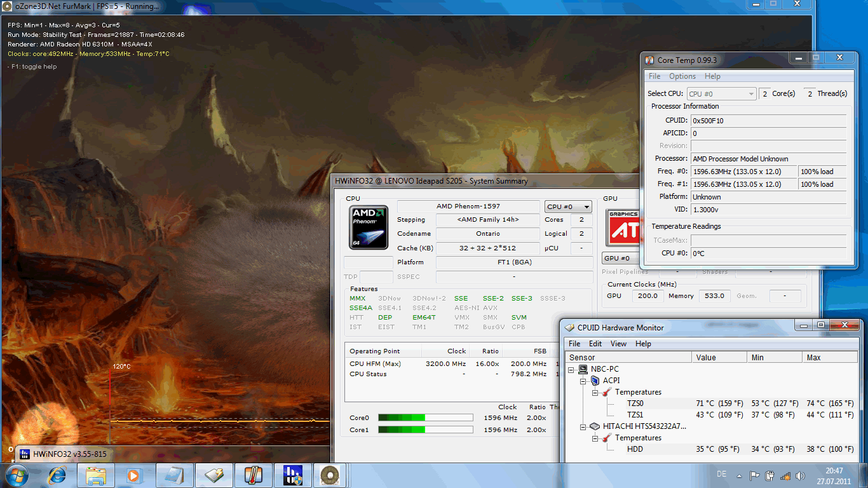Click the FurMark window title bar icon
Screen dimensions: 868x488
tap(8, 6)
